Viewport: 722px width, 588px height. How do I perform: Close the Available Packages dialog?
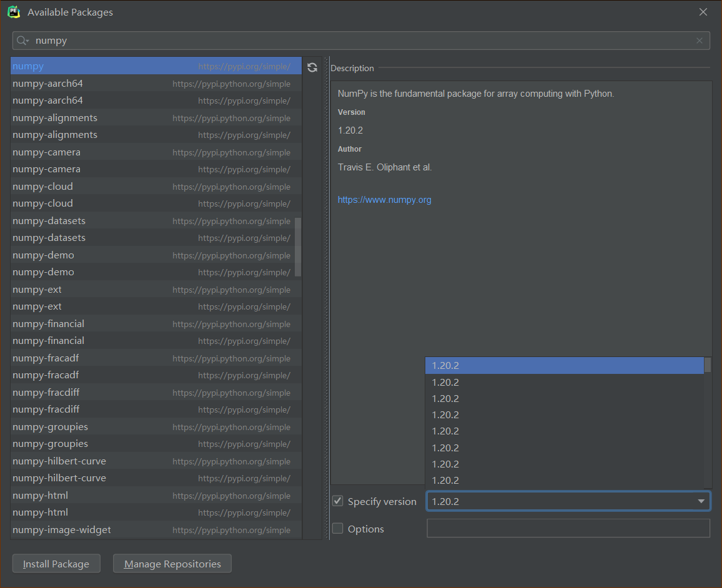[703, 11]
